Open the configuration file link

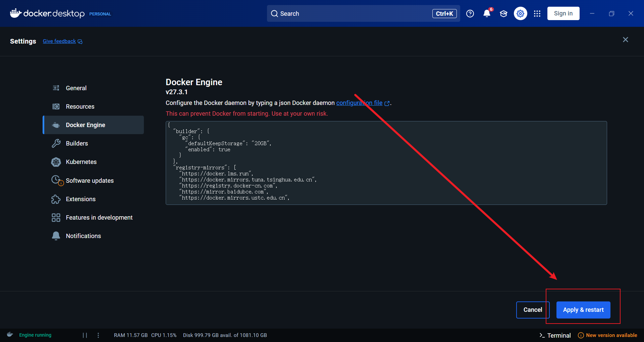[359, 103]
